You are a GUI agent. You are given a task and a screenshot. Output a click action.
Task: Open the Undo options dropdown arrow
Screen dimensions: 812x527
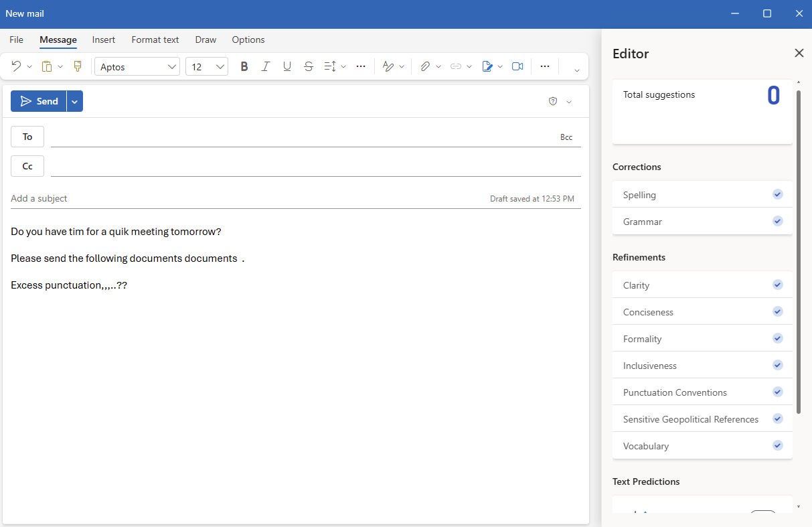pyautogui.click(x=29, y=67)
